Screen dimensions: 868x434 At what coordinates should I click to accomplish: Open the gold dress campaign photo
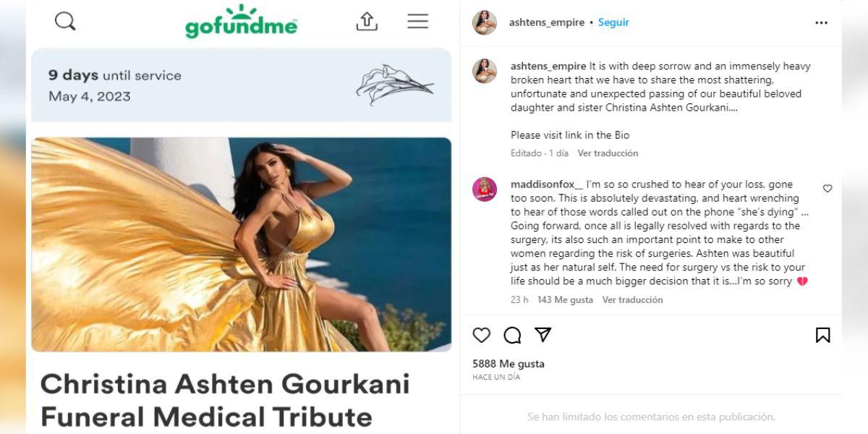(x=241, y=244)
